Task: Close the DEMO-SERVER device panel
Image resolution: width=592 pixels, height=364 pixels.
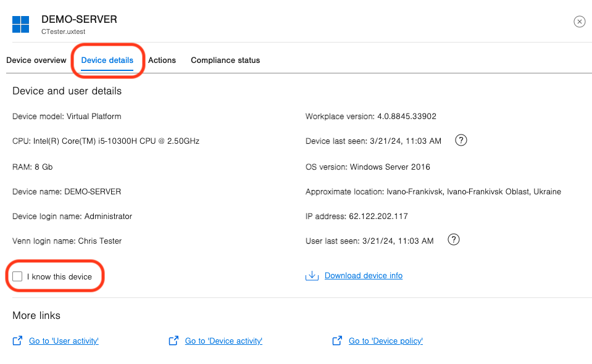Action: [579, 22]
